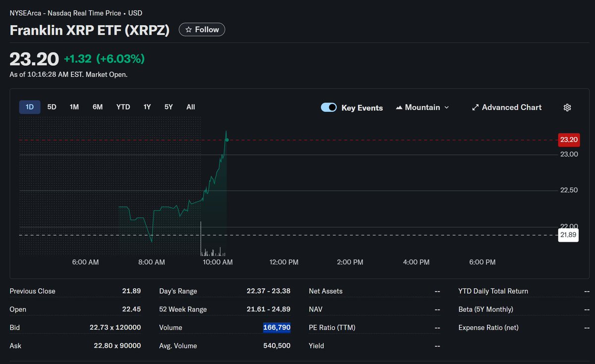Click the 12:00 PM time axis label
The image size is (595, 364).
click(285, 262)
